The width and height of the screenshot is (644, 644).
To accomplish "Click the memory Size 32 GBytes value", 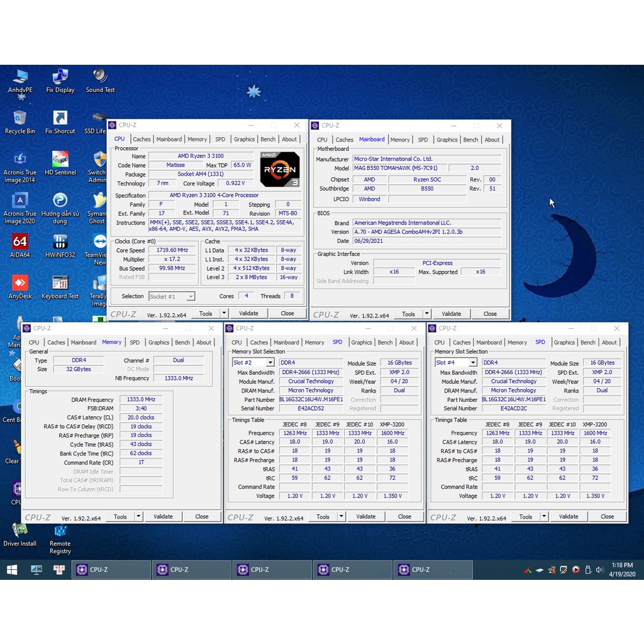I will click(x=79, y=369).
